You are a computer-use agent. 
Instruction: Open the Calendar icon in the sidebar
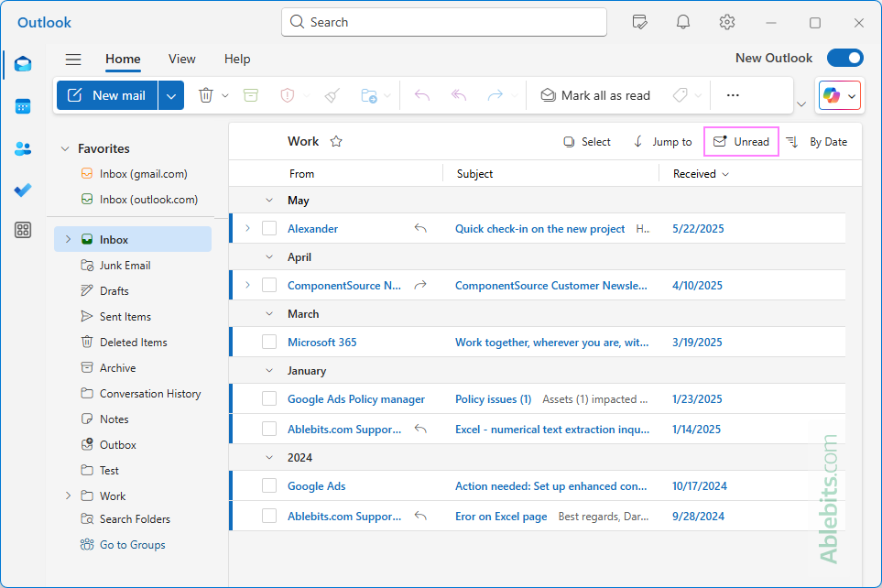point(23,106)
